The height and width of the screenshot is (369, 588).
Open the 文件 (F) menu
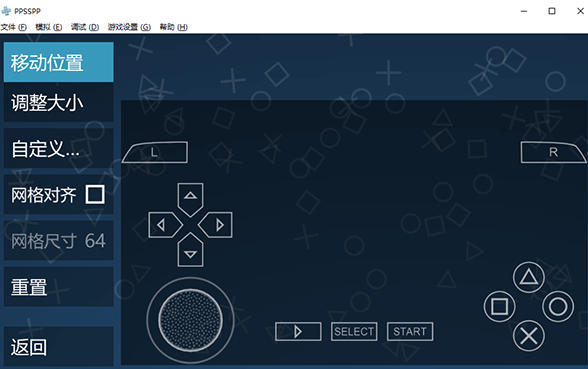click(x=14, y=27)
